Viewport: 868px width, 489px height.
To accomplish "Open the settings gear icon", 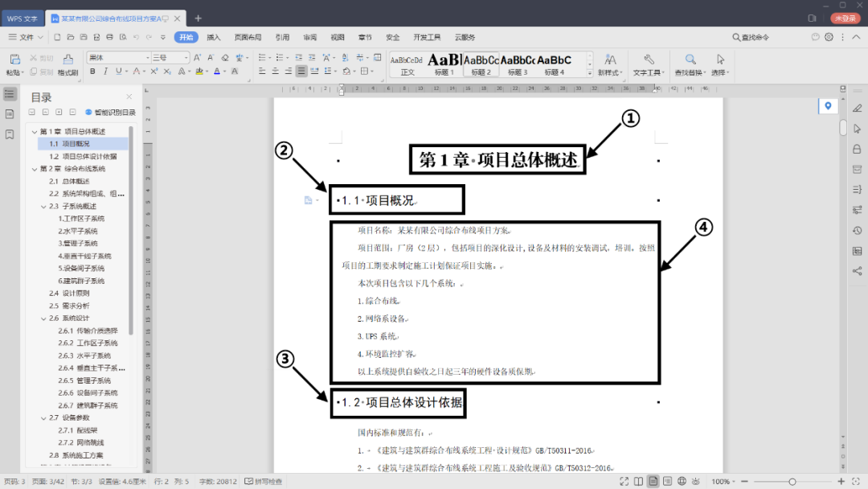I will [x=829, y=37].
